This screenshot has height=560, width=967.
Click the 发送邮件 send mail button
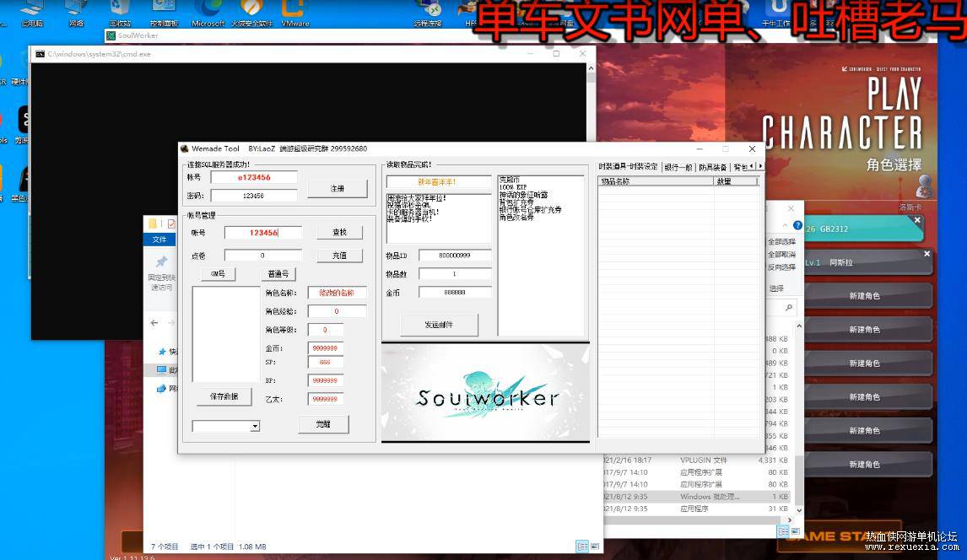coord(439,325)
